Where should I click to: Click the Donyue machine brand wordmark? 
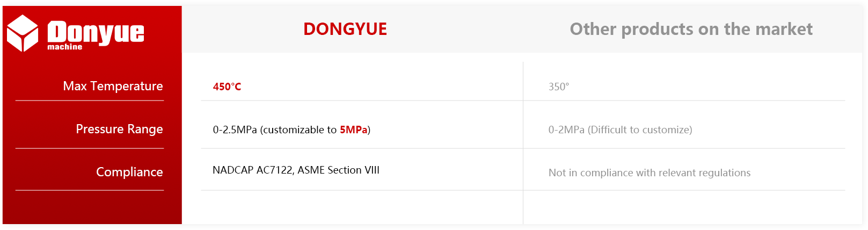point(96,35)
